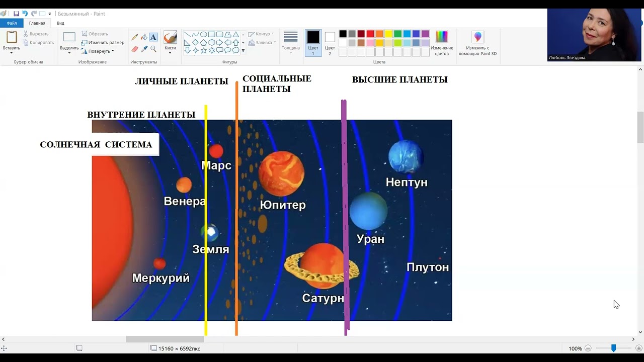644x362 pixels.
Task: Choose the Diamond shape
Action: pos(195,43)
